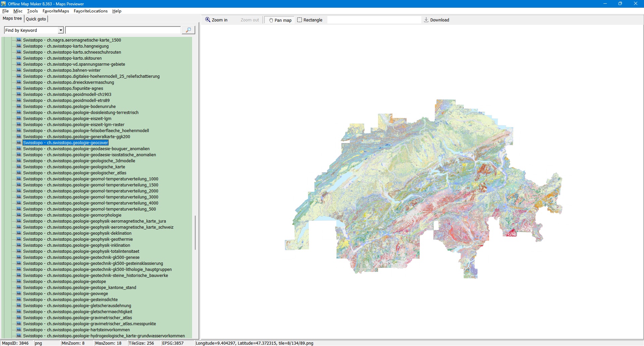Switch to the Quick goto tab
Screen dimensions: 644x346
point(36,19)
